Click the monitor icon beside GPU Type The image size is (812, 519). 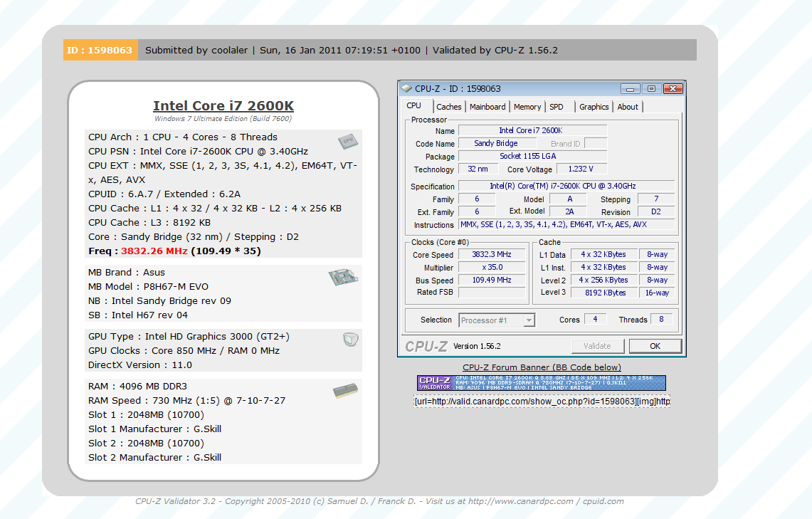351,340
